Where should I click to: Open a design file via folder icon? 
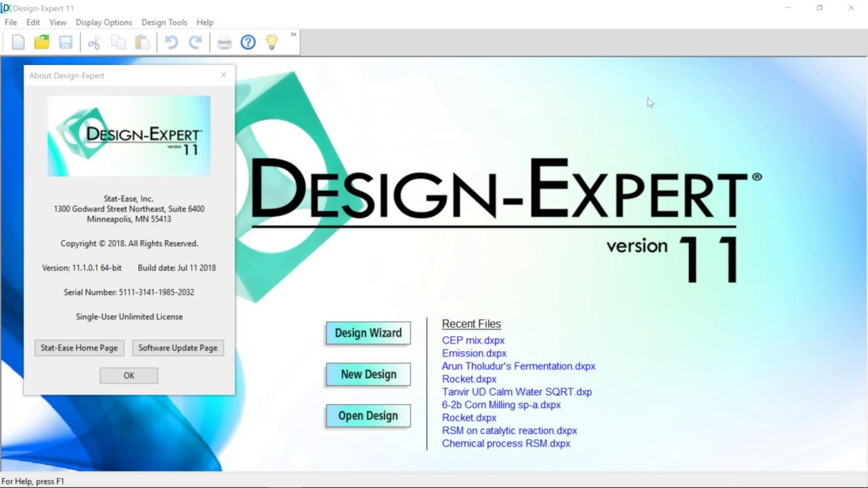coord(42,43)
